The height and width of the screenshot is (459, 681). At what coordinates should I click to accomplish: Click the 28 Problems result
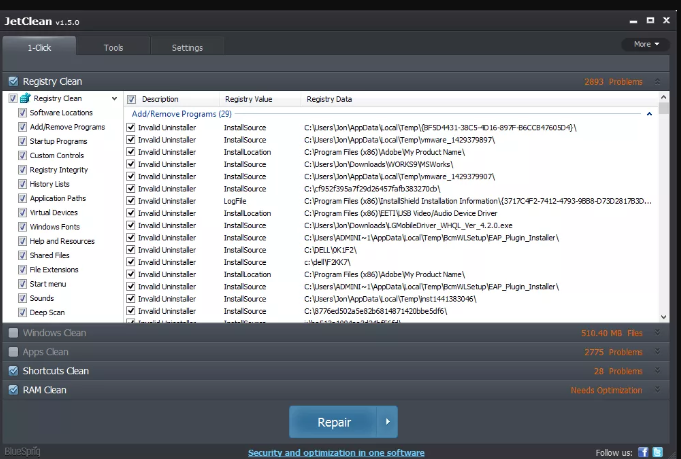tap(618, 371)
